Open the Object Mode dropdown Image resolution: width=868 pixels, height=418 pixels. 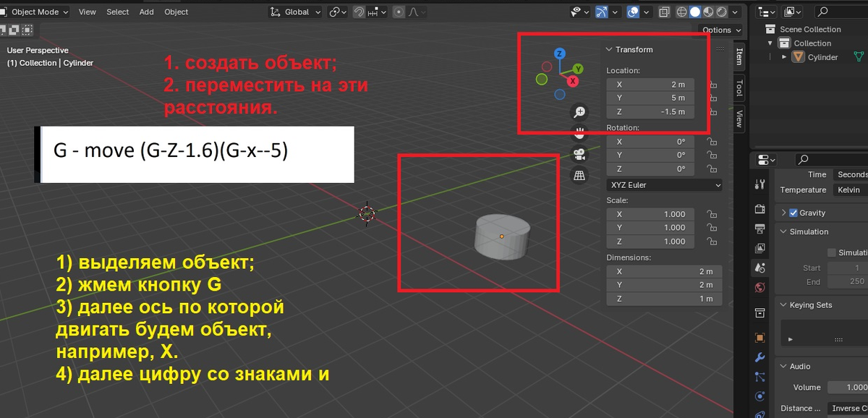click(35, 12)
